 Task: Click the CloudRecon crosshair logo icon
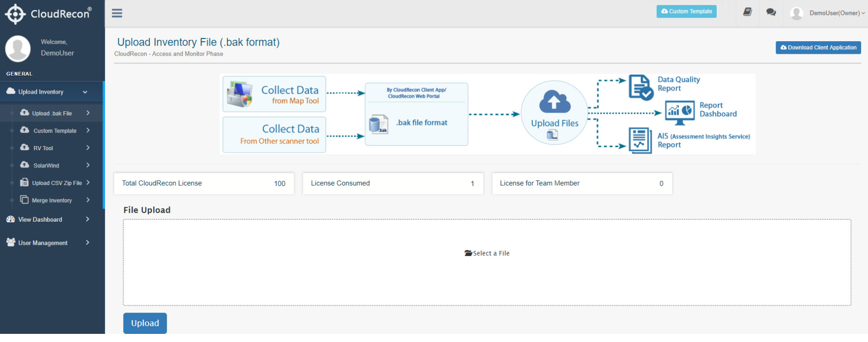15,14
